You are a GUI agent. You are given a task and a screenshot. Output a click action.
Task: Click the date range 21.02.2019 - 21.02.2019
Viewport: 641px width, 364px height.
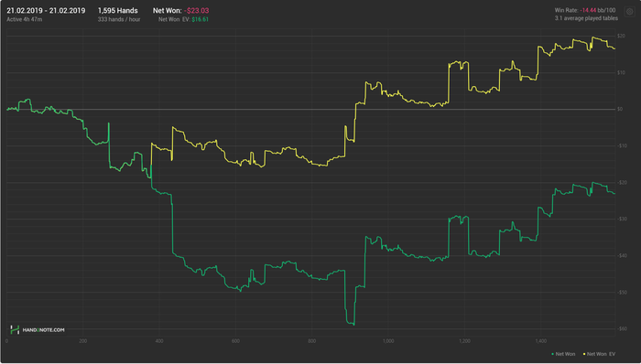[x=46, y=11]
